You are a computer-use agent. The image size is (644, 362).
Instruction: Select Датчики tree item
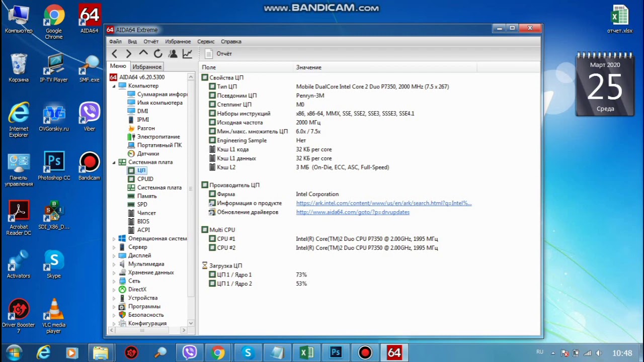[x=143, y=154]
